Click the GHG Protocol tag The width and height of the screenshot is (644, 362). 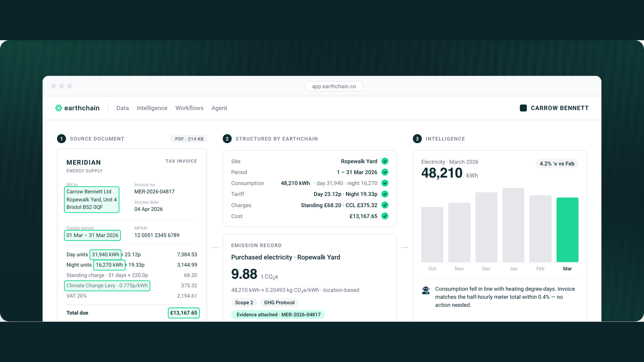tap(279, 302)
